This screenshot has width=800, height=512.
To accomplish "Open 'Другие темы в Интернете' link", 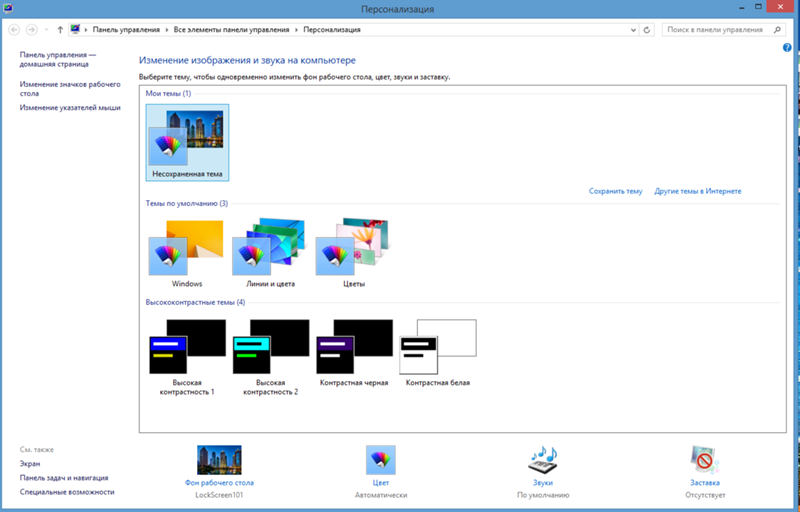I will coord(697,190).
